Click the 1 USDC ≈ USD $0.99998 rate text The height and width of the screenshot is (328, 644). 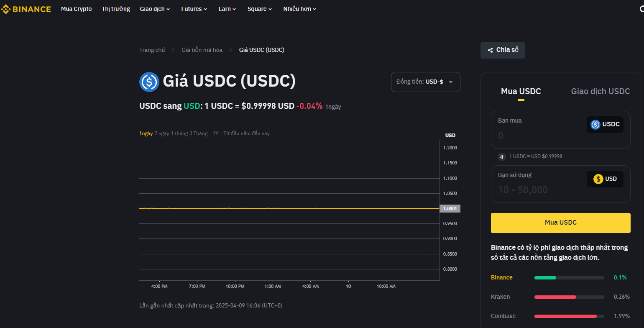pyautogui.click(x=536, y=156)
